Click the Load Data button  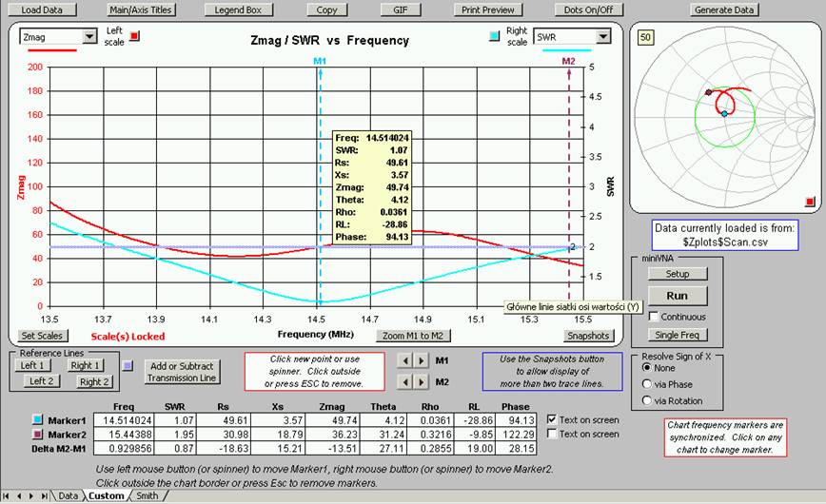coord(42,10)
